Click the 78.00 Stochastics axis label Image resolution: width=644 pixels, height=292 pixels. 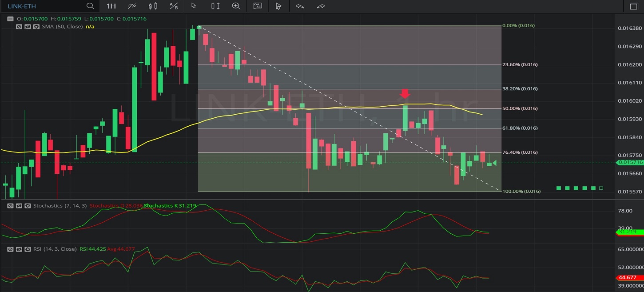point(625,211)
